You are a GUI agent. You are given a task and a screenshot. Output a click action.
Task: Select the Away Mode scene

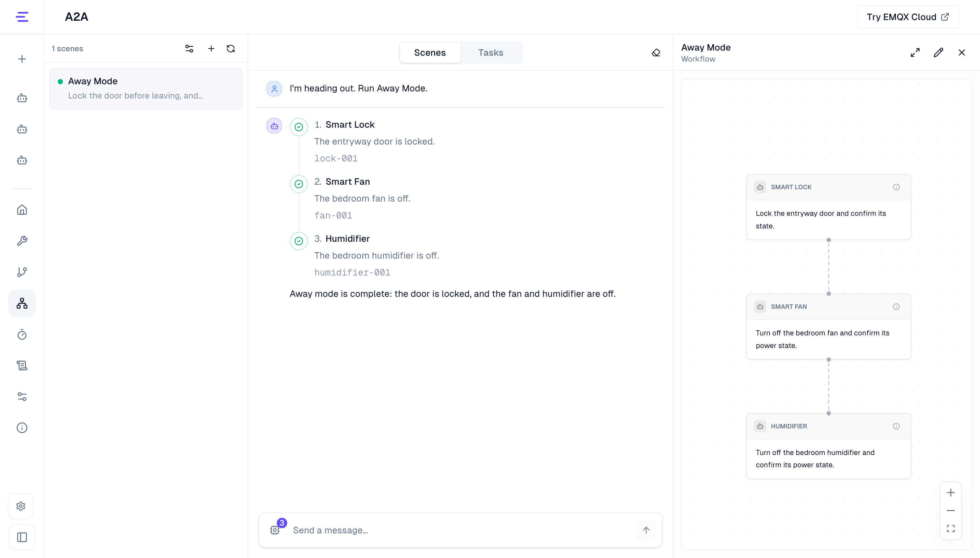coord(146,88)
